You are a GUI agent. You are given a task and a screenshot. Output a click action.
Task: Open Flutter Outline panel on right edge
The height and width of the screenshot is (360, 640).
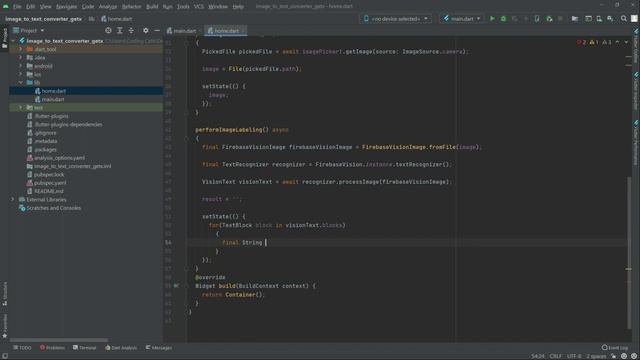coord(636,45)
